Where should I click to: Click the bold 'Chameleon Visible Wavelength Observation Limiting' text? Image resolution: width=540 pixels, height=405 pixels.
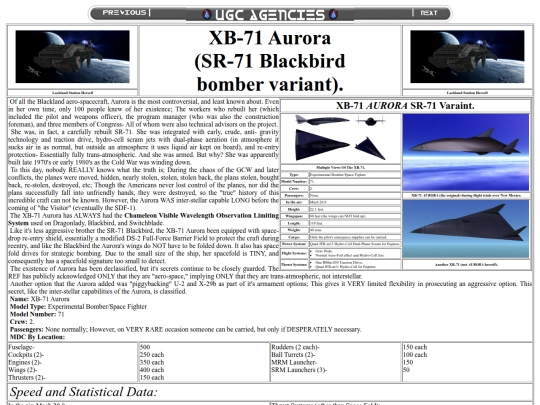coord(201,216)
